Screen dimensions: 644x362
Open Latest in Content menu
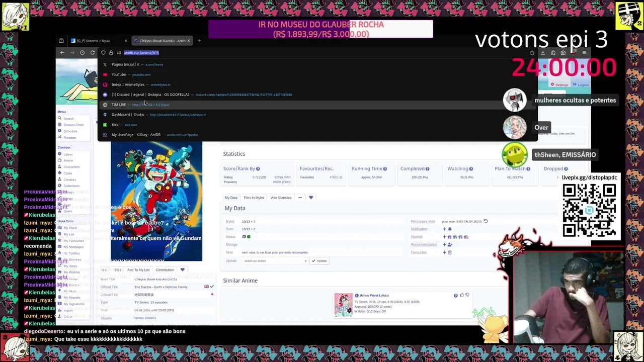pyautogui.click(x=68, y=154)
